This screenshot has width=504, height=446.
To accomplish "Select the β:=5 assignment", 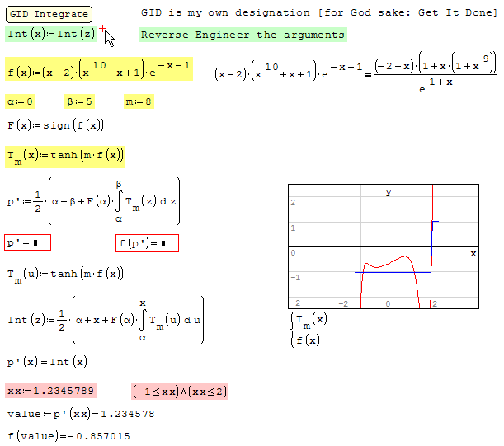I will (x=79, y=101).
